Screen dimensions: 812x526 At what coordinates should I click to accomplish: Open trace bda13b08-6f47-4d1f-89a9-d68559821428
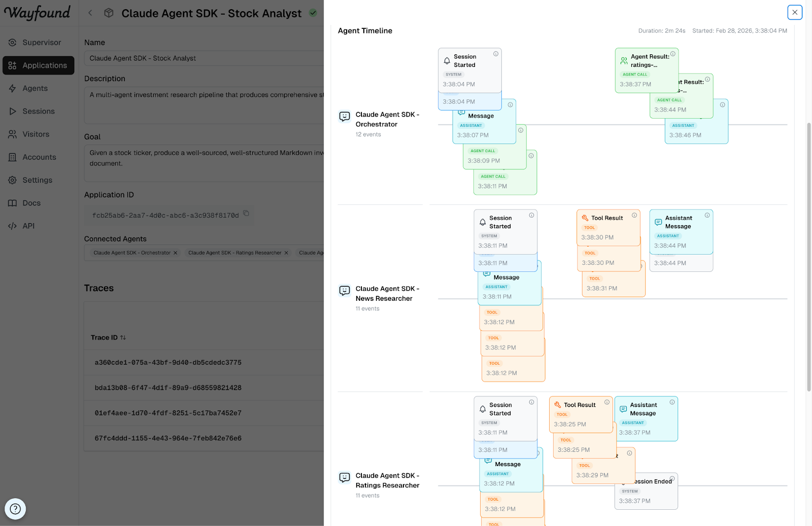168,388
